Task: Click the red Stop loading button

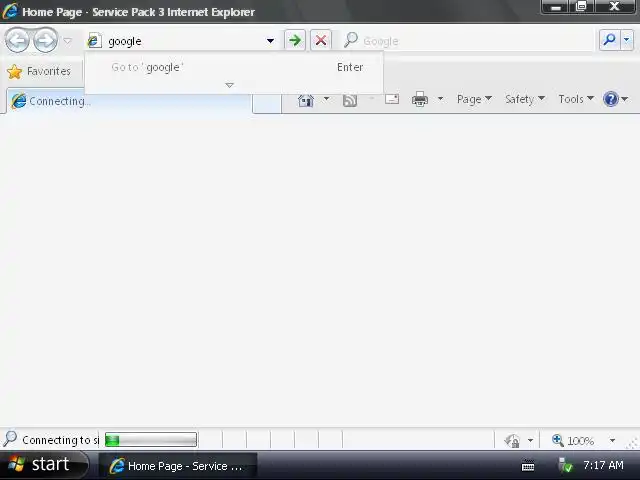Action: [x=321, y=40]
